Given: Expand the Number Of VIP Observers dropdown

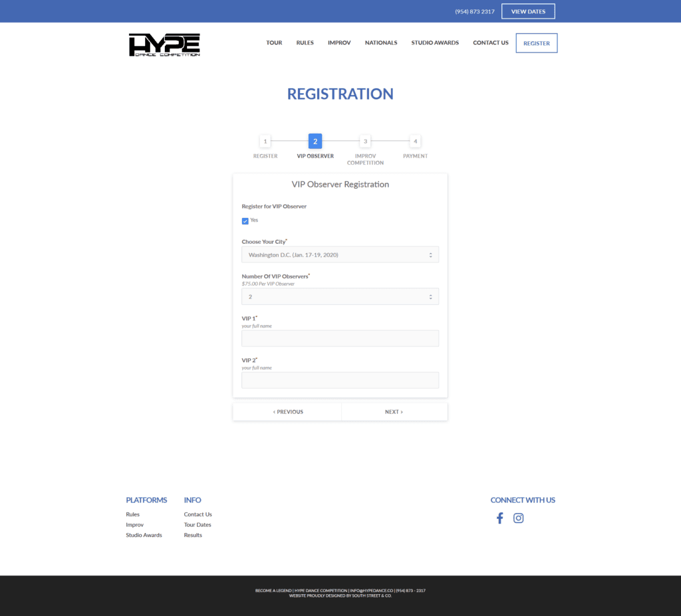Looking at the screenshot, I should (x=340, y=296).
